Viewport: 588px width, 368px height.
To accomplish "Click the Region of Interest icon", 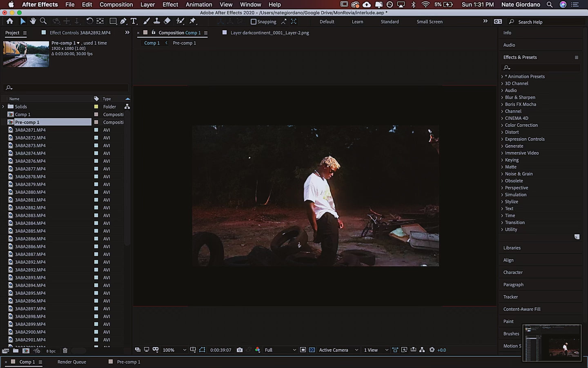I will coord(303,350).
